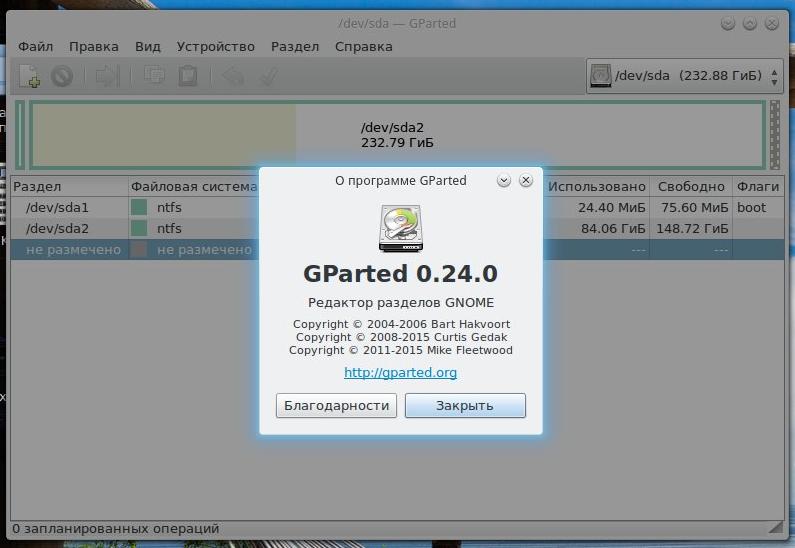The width and height of the screenshot is (795, 548).
Task: Click the 75.60 МиБ free value
Action: pos(694,207)
